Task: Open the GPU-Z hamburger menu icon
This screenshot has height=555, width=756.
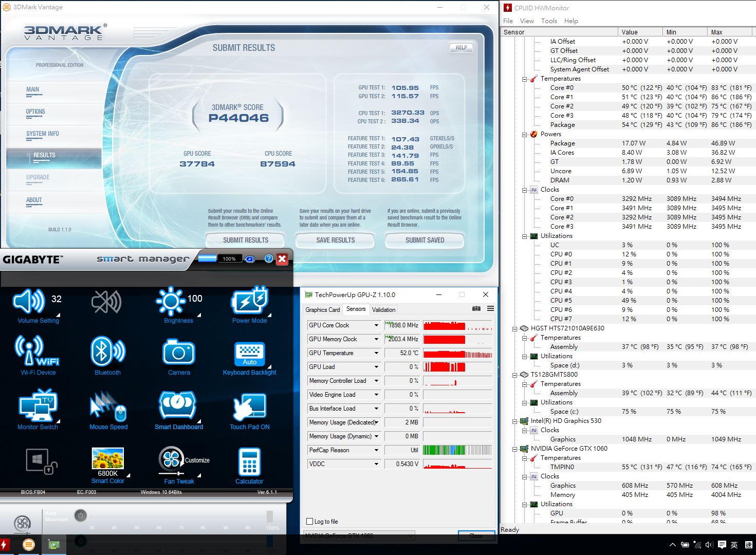Action: [x=490, y=309]
